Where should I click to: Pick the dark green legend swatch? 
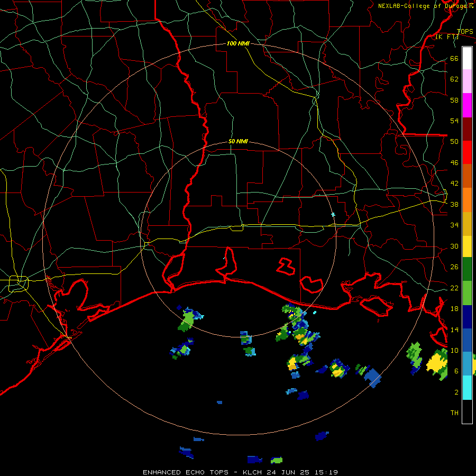tap(467, 269)
